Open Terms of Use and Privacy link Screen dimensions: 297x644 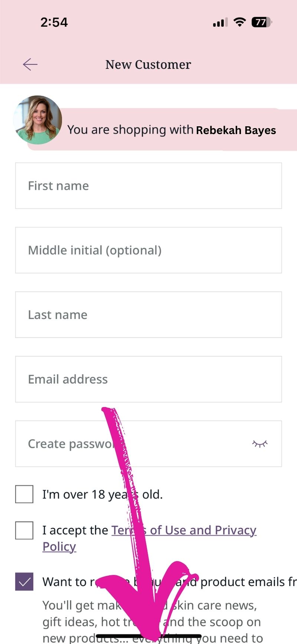click(x=149, y=538)
